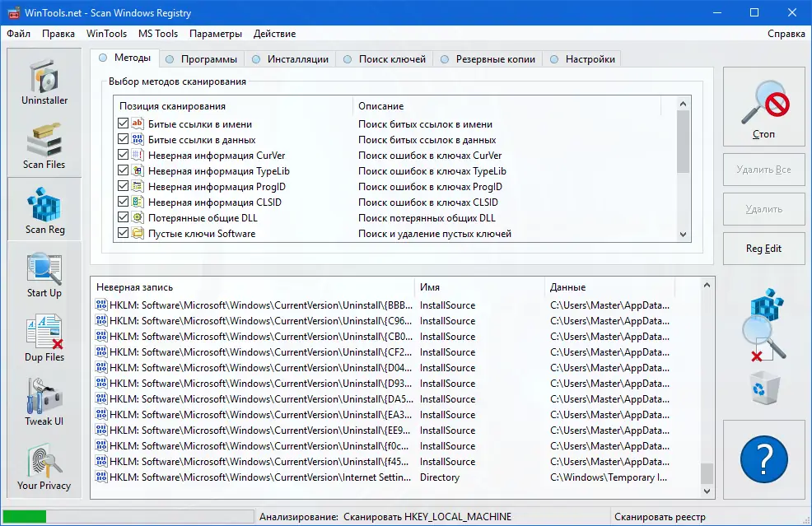Viewport: 812px width, 526px height.
Task: Open the WinTools menu
Action: point(106,34)
